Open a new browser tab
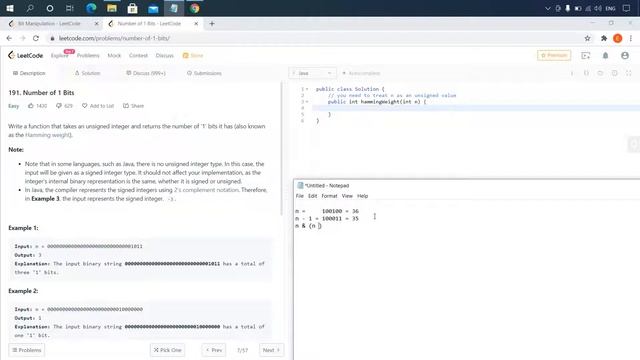640x360 pixels. [x=212, y=24]
